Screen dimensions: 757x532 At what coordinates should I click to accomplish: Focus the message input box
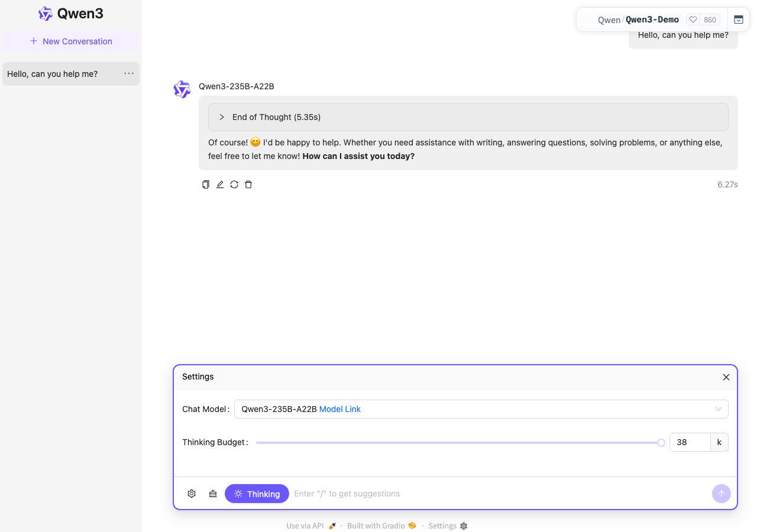pos(500,494)
